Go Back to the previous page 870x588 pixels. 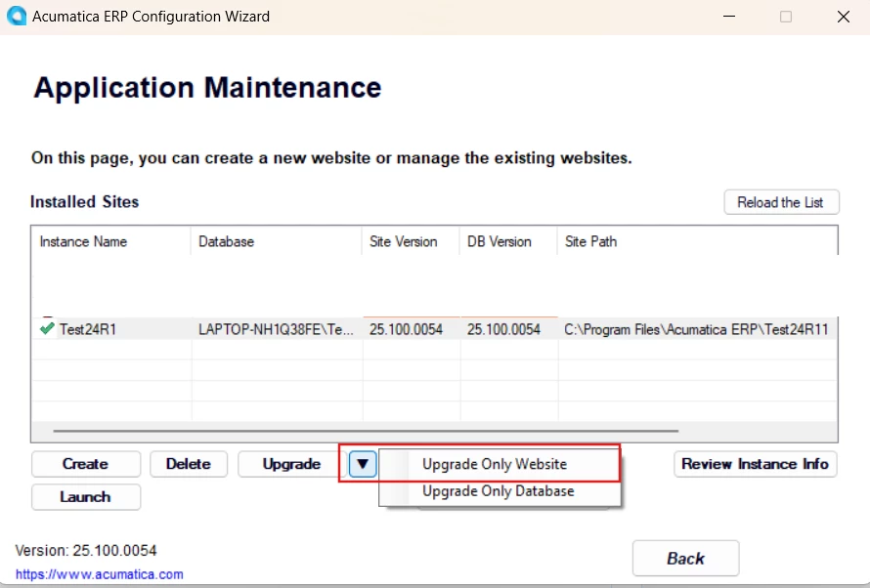[x=685, y=558]
